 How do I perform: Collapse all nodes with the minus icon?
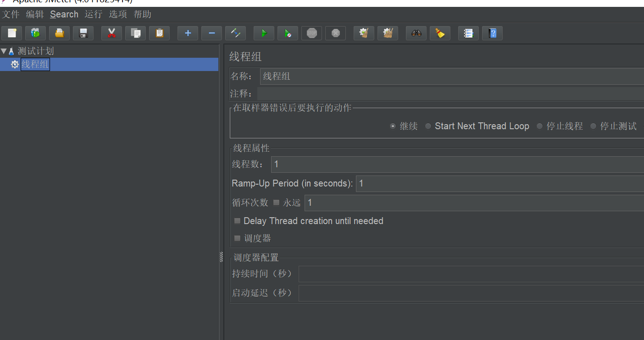tap(211, 33)
